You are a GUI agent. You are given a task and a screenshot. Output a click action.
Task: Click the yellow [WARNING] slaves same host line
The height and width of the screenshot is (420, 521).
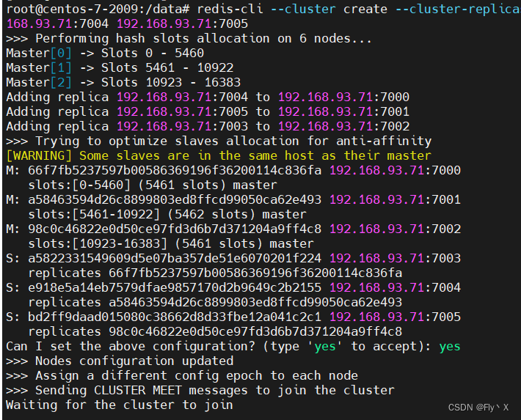tap(219, 155)
